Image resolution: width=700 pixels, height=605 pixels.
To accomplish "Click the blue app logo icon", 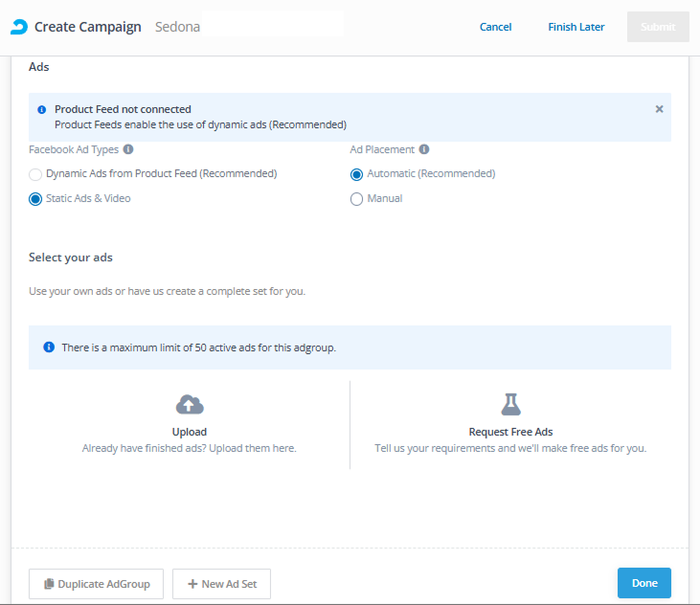I will click(x=19, y=27).
